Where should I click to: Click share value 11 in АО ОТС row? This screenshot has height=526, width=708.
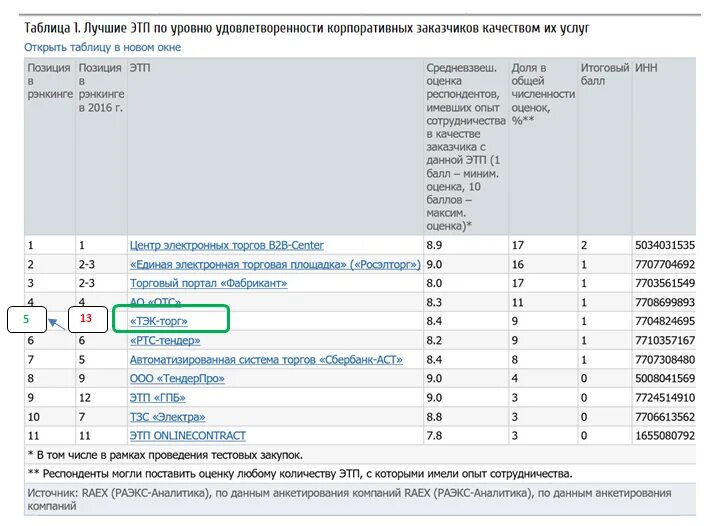point(517,302)
